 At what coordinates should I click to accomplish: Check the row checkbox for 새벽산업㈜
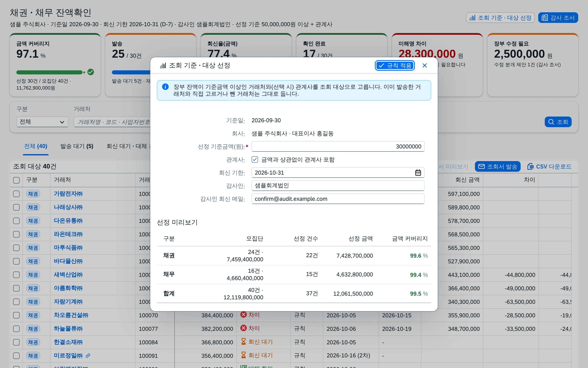coord(16,275)
